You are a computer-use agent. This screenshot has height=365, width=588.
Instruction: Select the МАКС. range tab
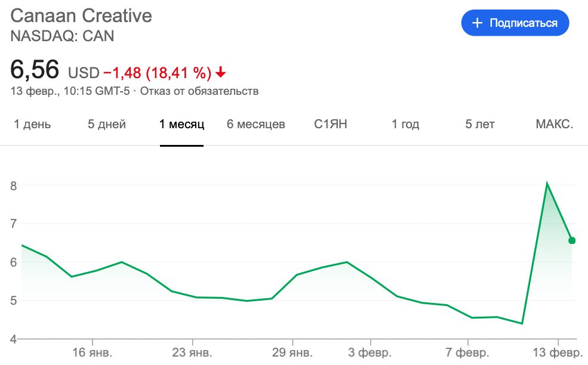click(x=555, y=124)
